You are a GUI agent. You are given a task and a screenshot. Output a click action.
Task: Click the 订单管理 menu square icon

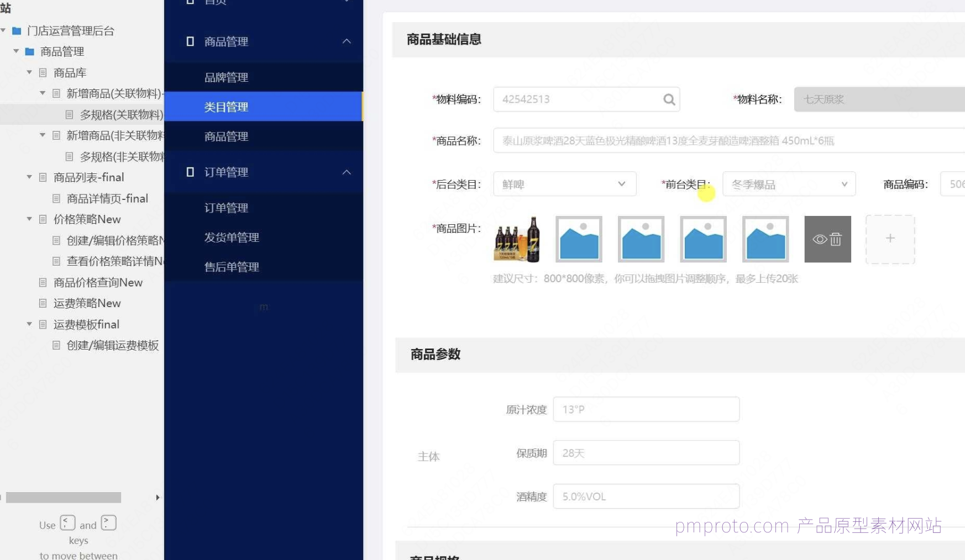190,172
